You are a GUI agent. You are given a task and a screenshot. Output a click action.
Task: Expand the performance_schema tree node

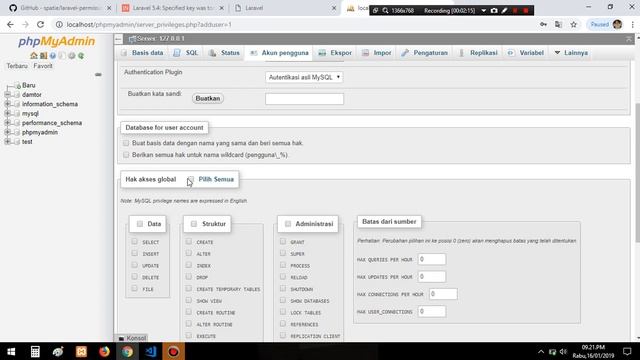(7, 122)
